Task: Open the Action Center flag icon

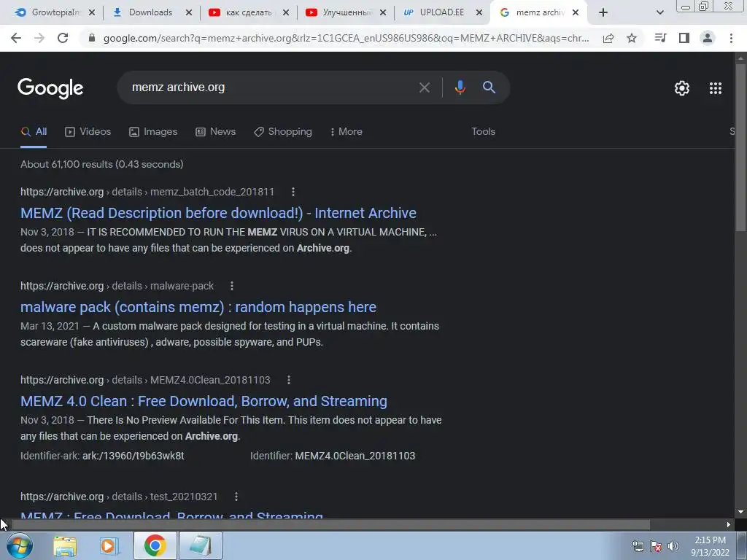Action: pyautogui.click(x=656, y=546)
